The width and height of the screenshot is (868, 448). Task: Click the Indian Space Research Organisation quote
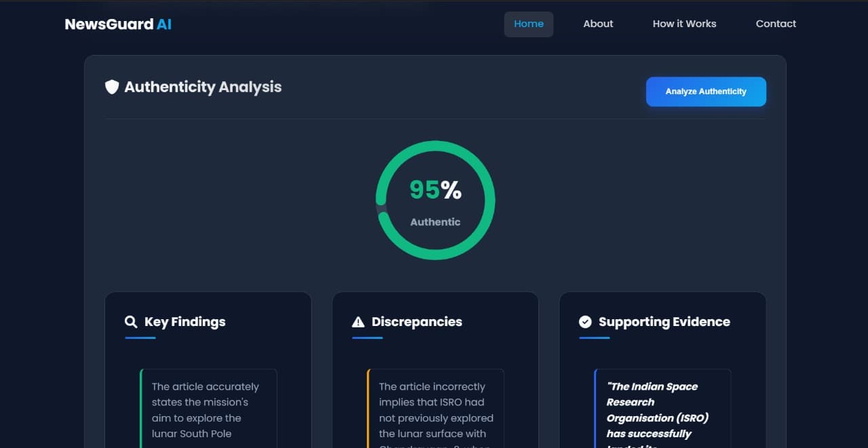pyautogui.click(x=658, y=409)
